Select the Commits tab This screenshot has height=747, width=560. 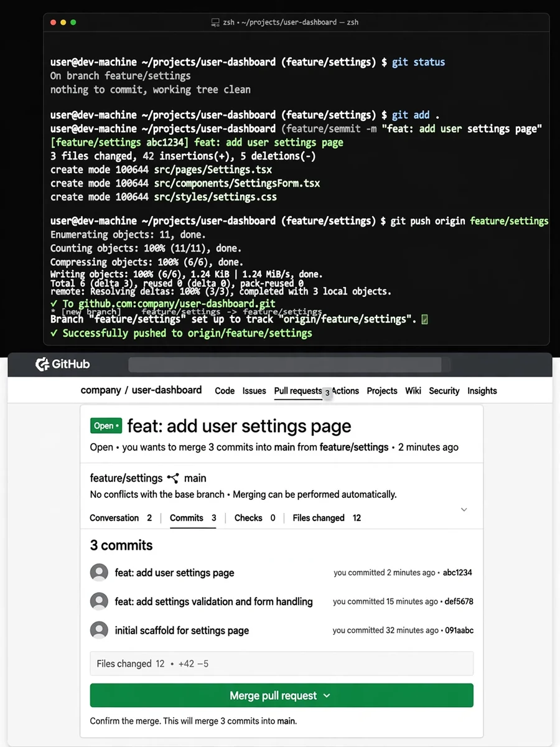pos(193,518)
